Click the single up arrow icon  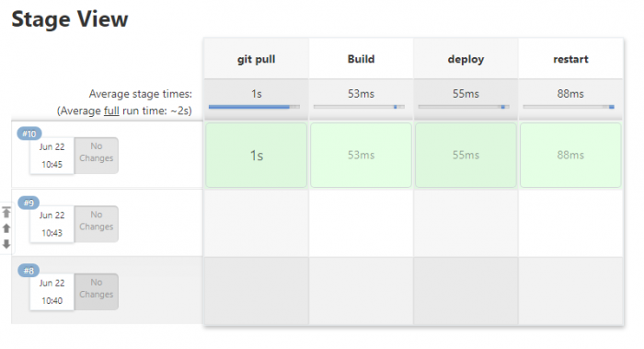tap(6, 228)
